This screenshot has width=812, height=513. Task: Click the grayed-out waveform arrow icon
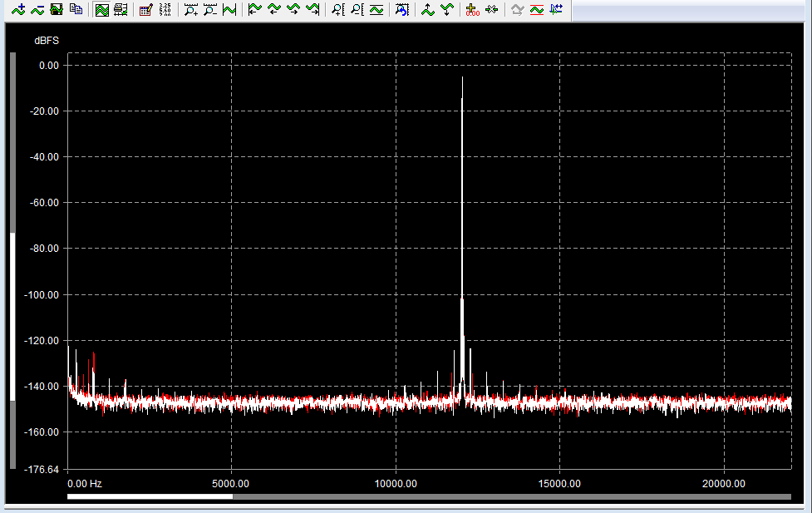click(517, 9)
